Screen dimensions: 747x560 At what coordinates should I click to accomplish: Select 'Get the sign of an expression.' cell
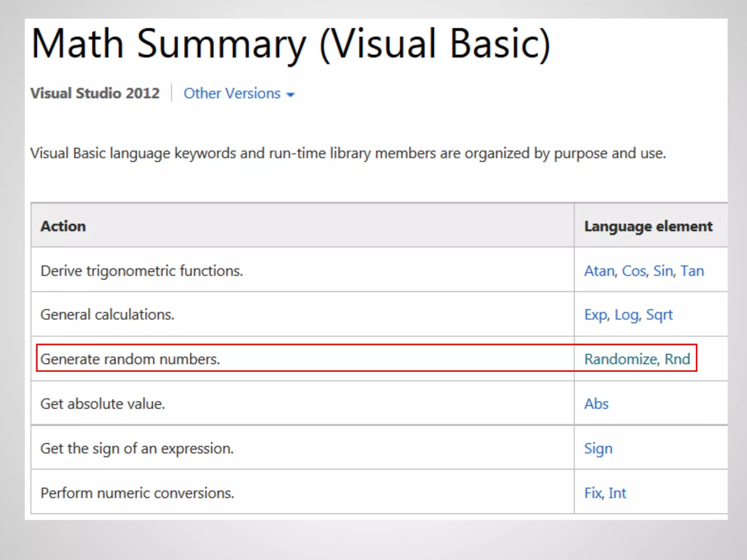(303, 448)
